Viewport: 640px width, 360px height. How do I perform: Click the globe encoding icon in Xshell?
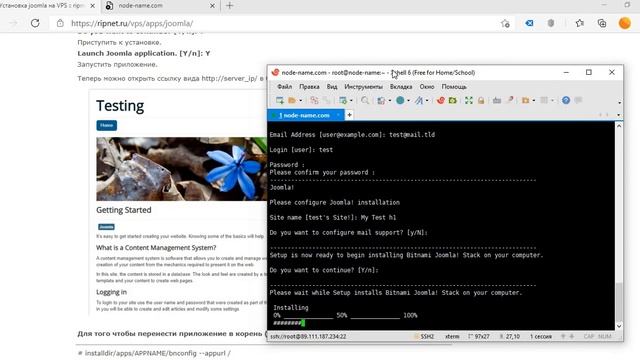click(400, 100)
